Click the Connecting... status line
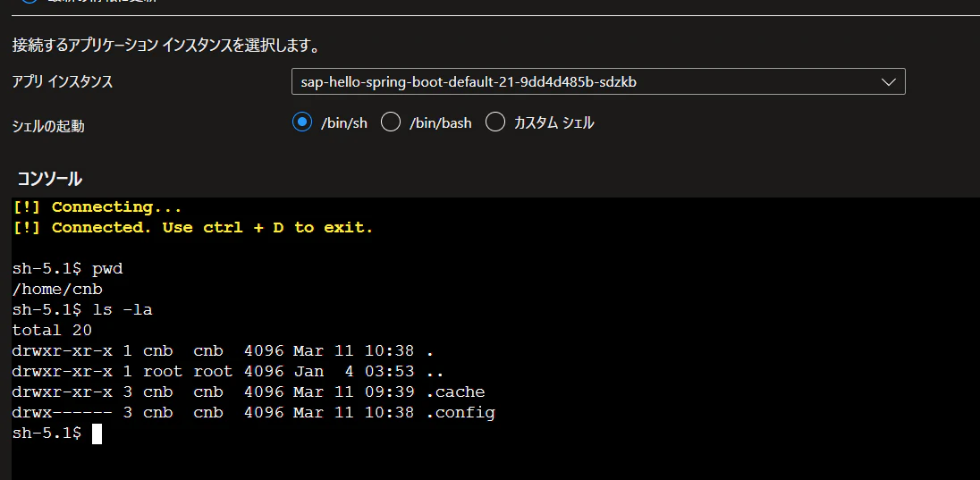Screen dimensions: 980x480 coord(97,206)
